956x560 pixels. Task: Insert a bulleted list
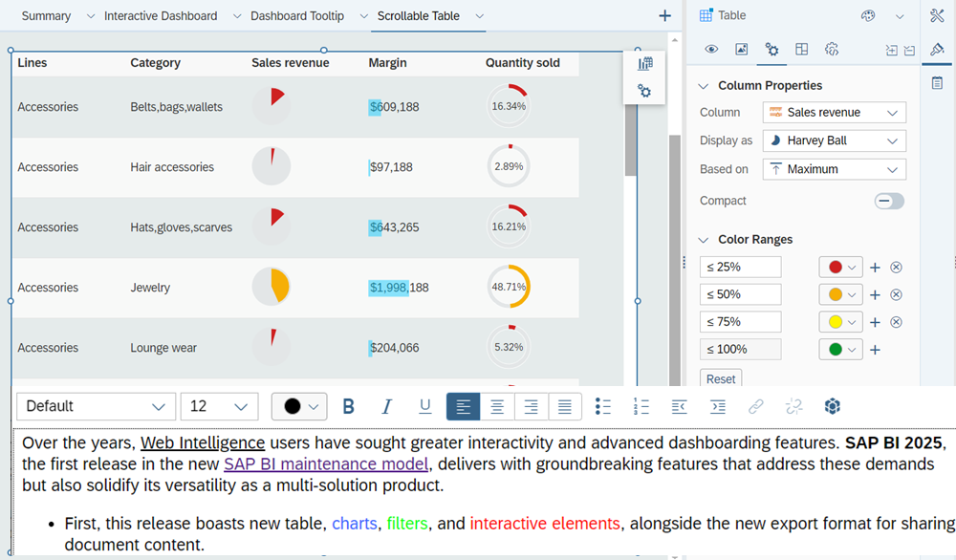602,407
